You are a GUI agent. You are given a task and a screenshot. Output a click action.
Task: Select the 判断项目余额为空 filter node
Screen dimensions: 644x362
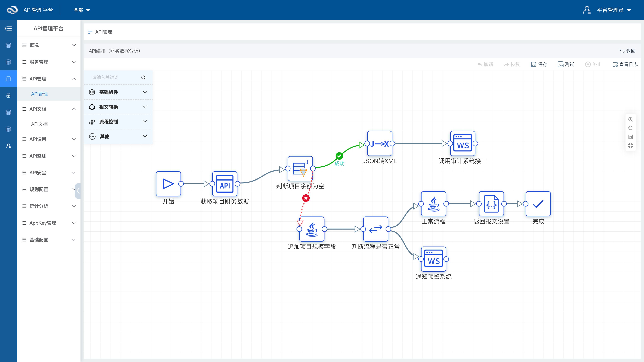[x=300, y=169]
